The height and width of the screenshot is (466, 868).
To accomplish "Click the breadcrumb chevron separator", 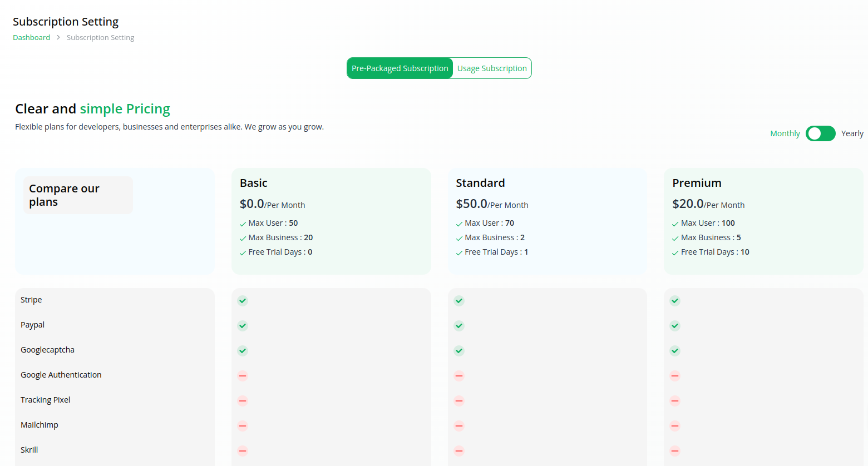I will point(58,37).
